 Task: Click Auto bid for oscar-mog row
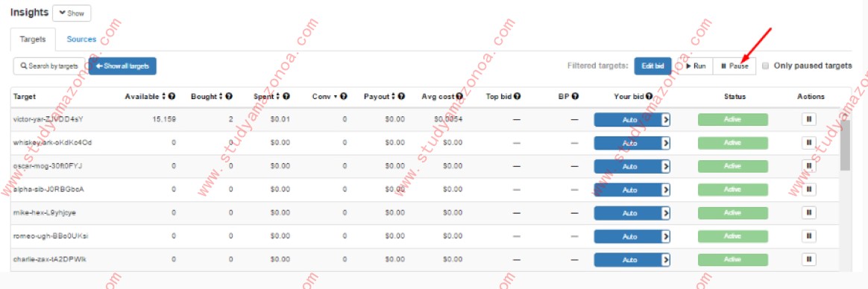pyautogui.click(x=629, y=166)
